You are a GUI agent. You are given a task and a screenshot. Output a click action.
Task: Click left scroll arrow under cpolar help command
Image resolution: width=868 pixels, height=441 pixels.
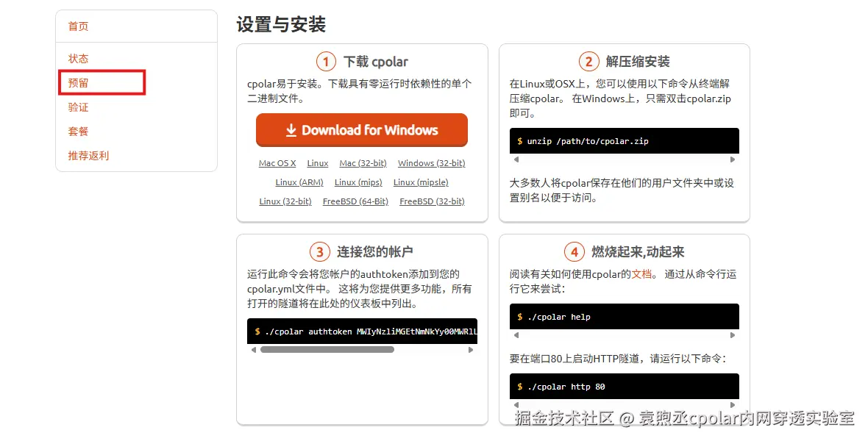[516, 334]
